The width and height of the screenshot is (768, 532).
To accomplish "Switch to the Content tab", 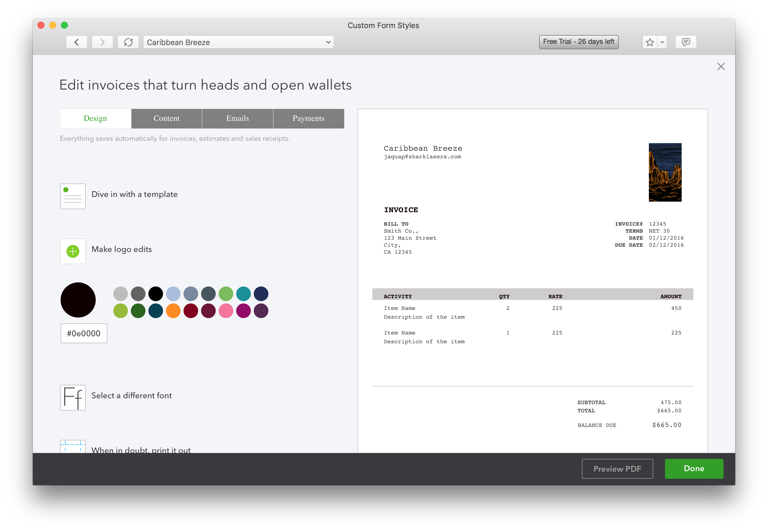I will pyautogui.click(x=166, y=118).
